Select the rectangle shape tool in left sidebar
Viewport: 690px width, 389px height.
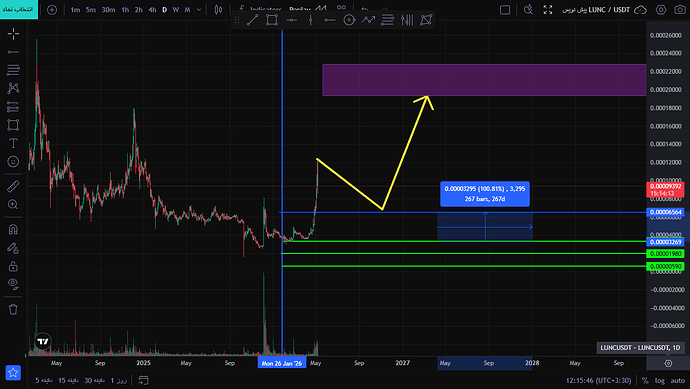click(x=13, y=125)
